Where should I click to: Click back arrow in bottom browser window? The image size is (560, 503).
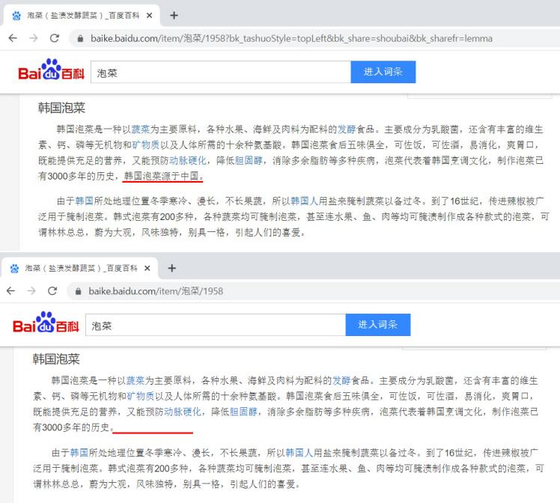[11, 291]
